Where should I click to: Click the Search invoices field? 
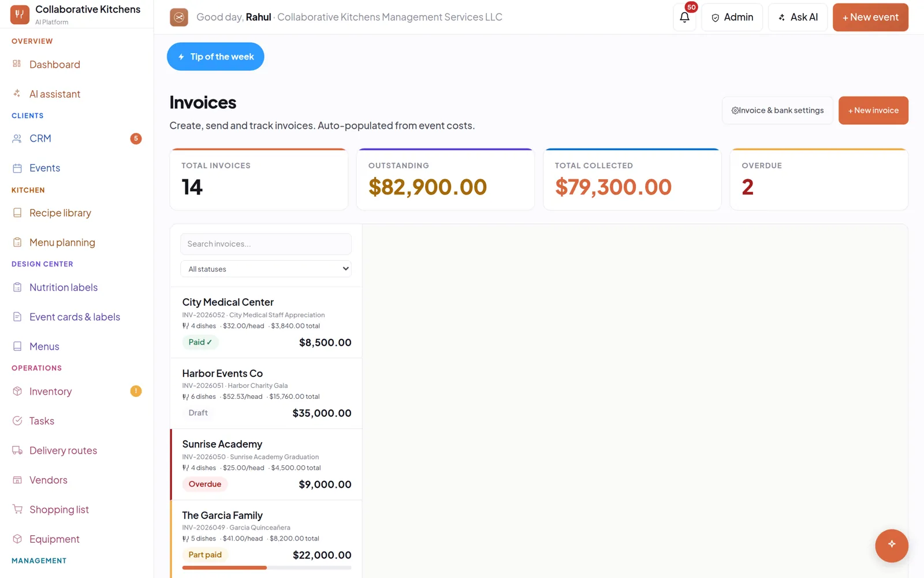point(266,244)
